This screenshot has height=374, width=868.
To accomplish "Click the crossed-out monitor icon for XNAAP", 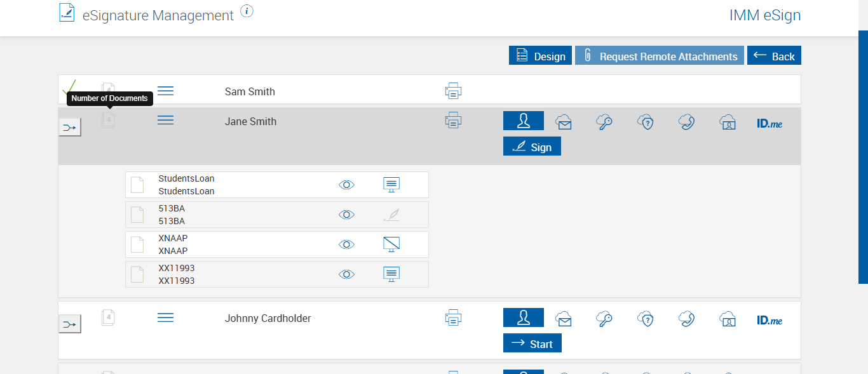I will tap(391, 244).
